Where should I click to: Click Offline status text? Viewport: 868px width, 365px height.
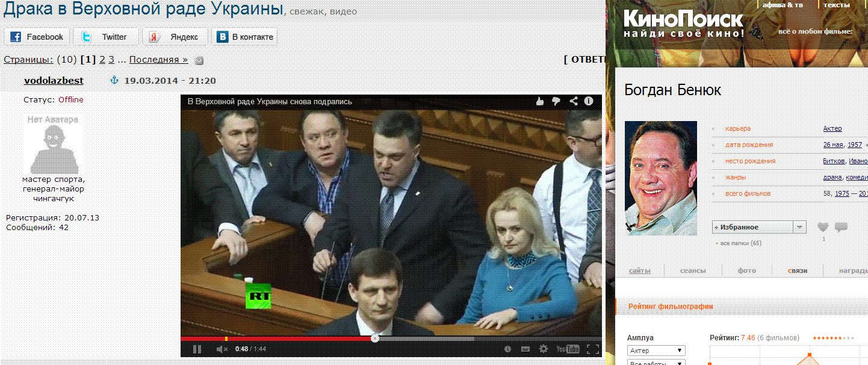pyautogui.click(x=71, y=99)
